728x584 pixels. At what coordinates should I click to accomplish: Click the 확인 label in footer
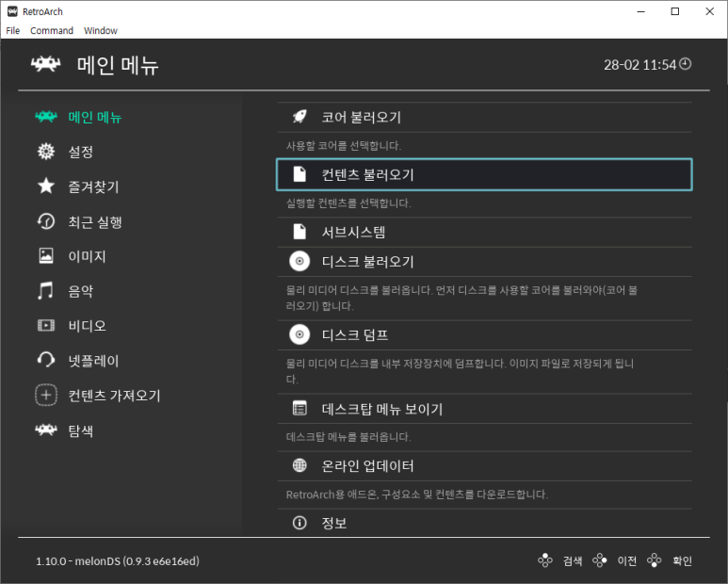click(682, 560)
